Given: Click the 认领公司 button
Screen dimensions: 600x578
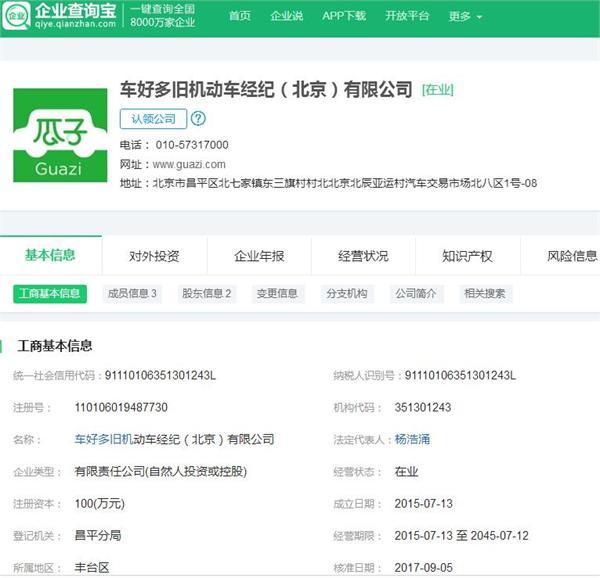Looking at the screenshot, I should point(153,119).
